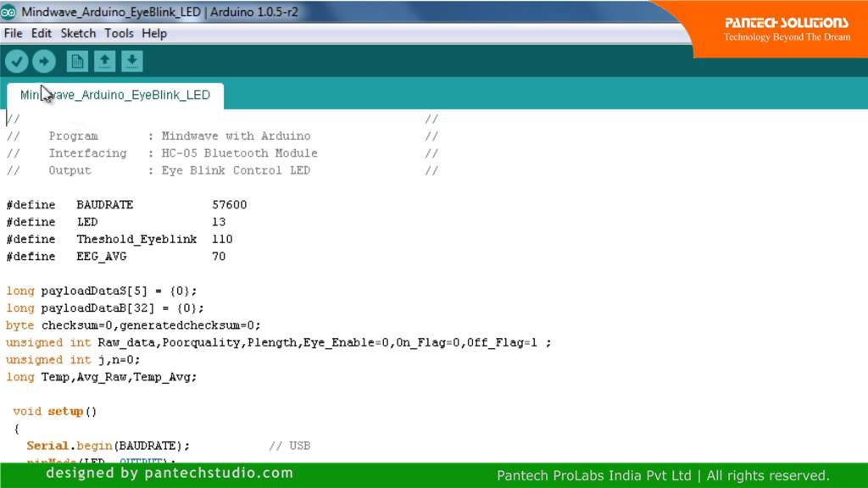868x488 pixels.
Task: Click the '#define' keyword before BAUDRATE
Action: coord(31,205)
